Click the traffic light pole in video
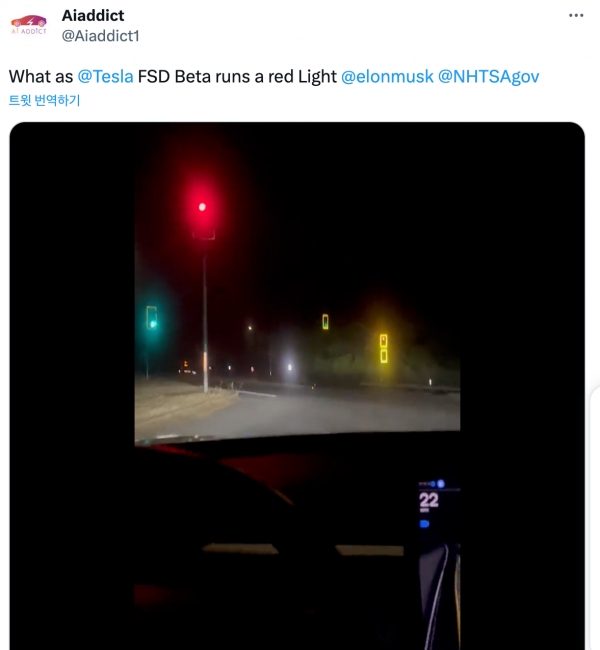The image size is (600, 650). (205, 323)
